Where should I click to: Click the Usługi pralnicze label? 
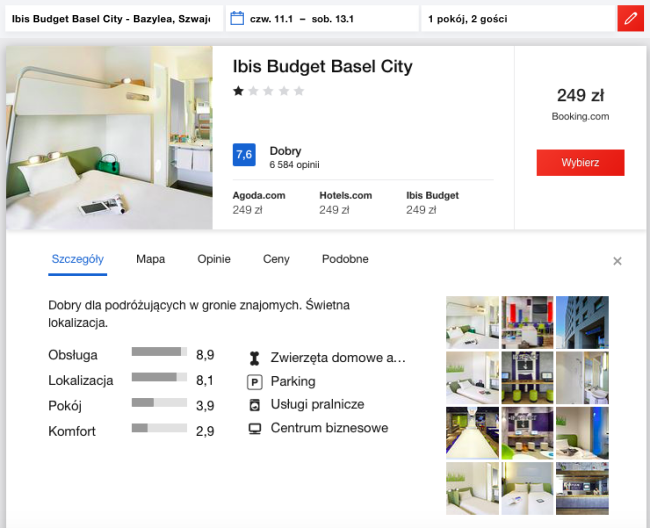pyautogui.click(x=318, y=404)
